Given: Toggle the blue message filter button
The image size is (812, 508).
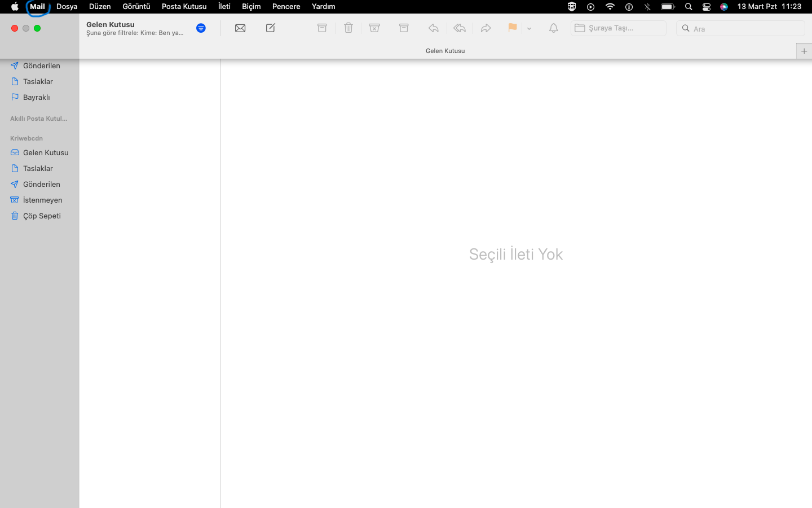Looking at the screenshot, I should tap(201, 28).
